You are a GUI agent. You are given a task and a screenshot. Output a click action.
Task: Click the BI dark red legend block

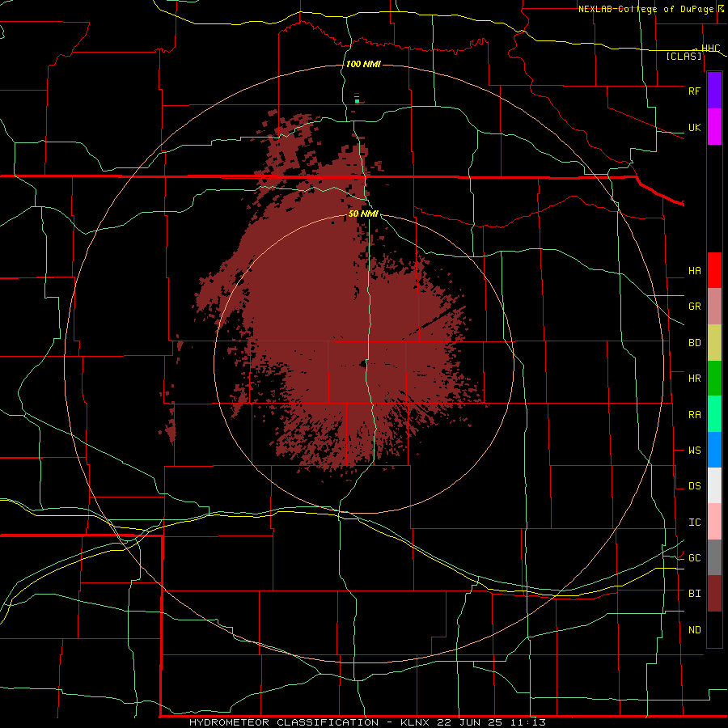coord(714,594)
